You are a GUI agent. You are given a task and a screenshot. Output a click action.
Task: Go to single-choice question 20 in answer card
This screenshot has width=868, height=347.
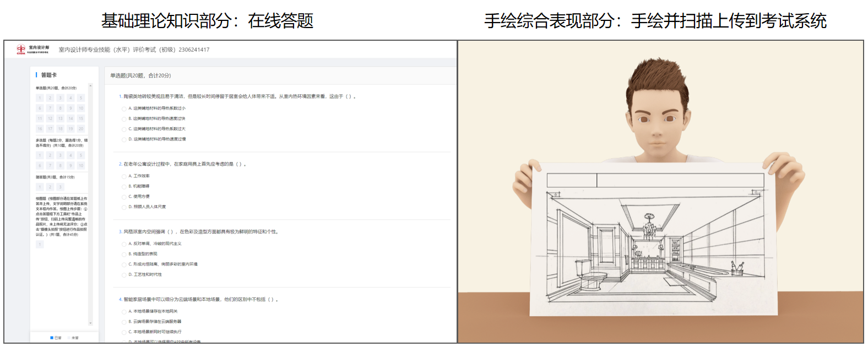81,129
